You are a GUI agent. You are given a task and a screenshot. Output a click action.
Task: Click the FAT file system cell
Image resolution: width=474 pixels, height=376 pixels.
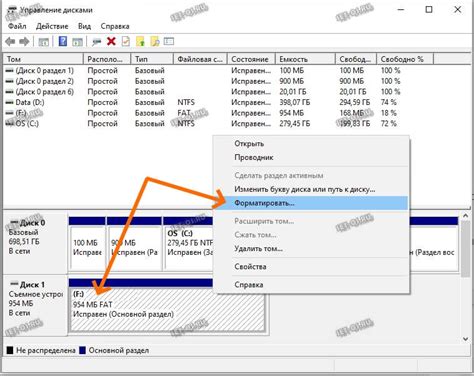(184, 113)
